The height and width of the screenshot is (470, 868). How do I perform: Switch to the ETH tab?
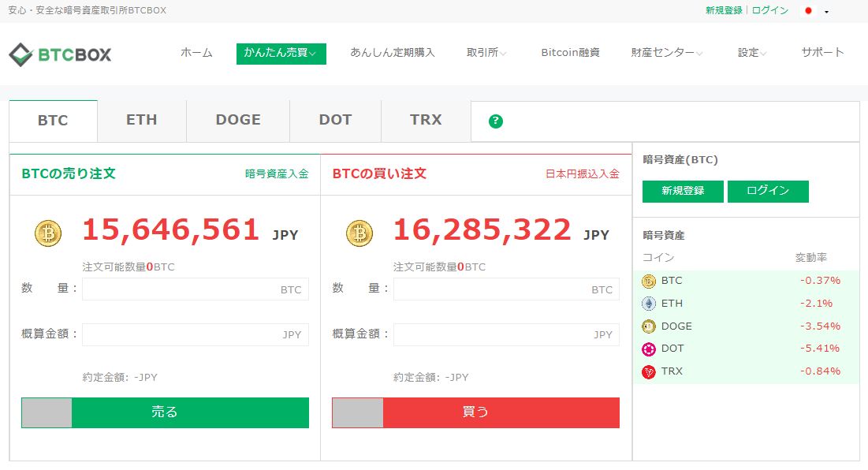click(142, 121)
